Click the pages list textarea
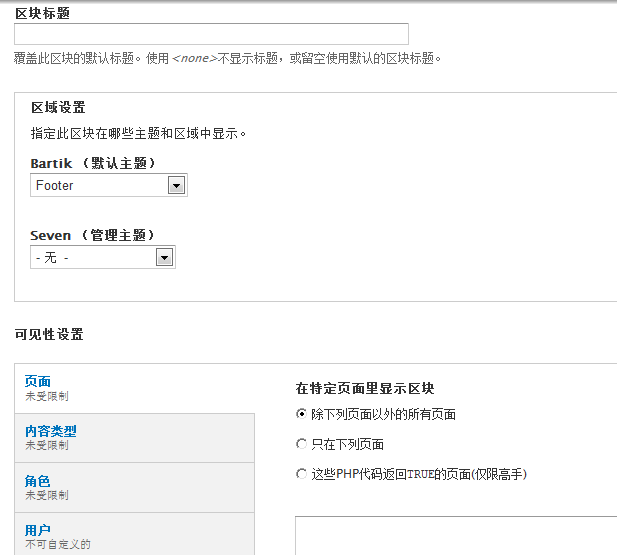This screenshot has height=555, width=617. [x=456, y=536]
